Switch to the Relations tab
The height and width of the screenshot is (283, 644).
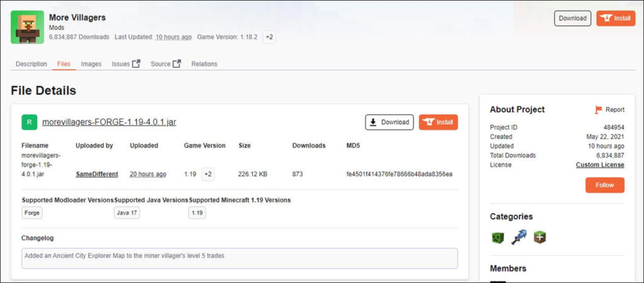point(204,64)
